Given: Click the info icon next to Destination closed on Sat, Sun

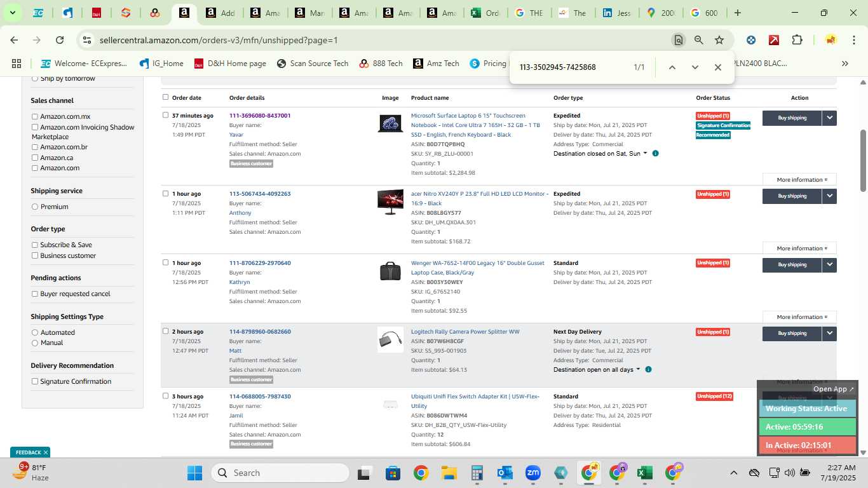Looking at the screenshot, I should coord(655,154).
